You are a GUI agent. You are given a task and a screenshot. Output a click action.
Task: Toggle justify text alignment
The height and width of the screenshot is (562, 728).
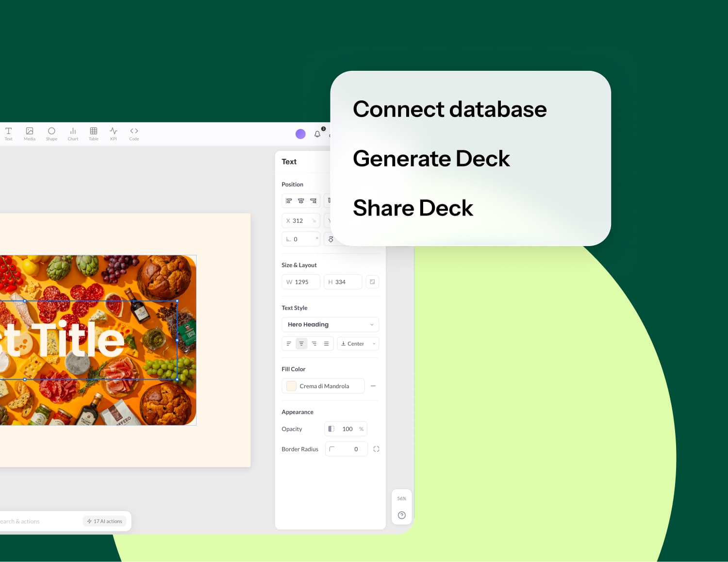[327, 344]
